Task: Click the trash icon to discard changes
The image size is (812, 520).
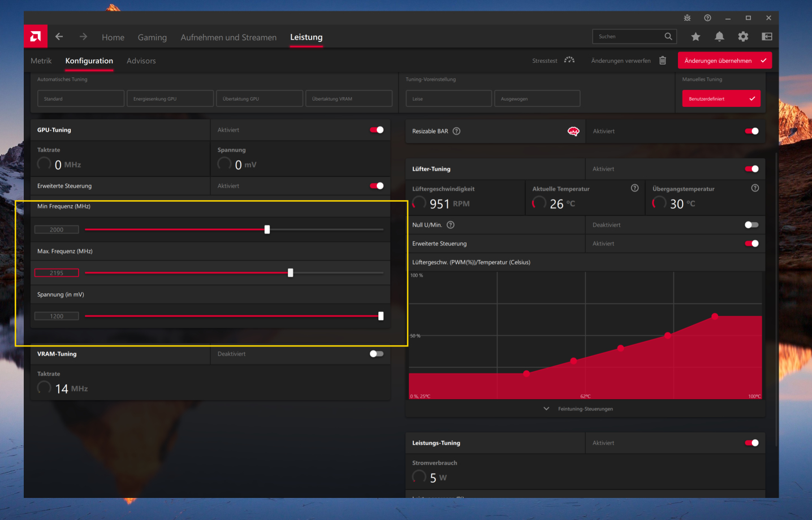Action: click(663, 60)
